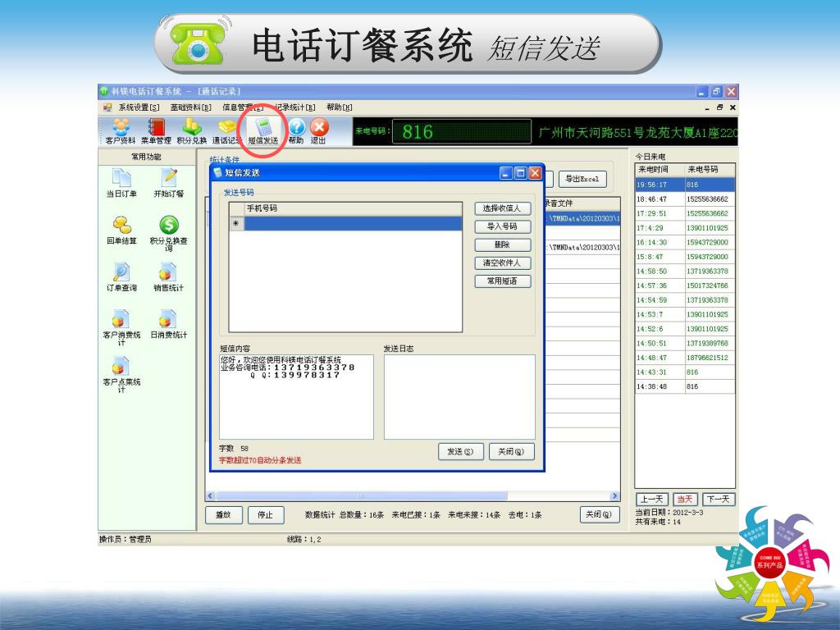
Task: Select the 14:48:47 call row
Action: [x=685, y=358]
